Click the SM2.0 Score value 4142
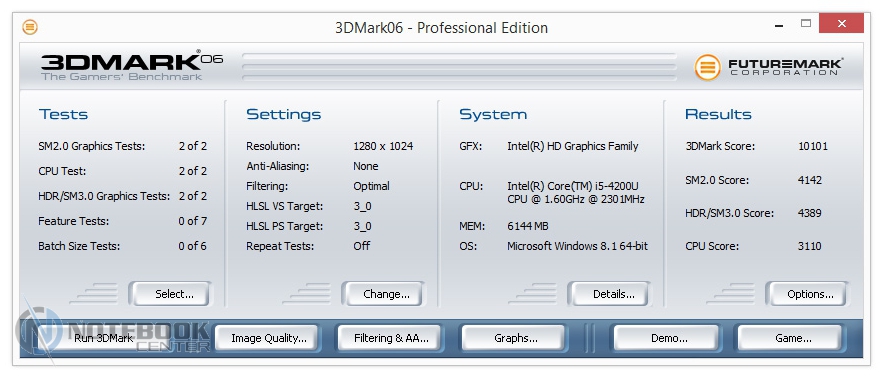This screenshot has width=883, height=378. click(810, 180)
